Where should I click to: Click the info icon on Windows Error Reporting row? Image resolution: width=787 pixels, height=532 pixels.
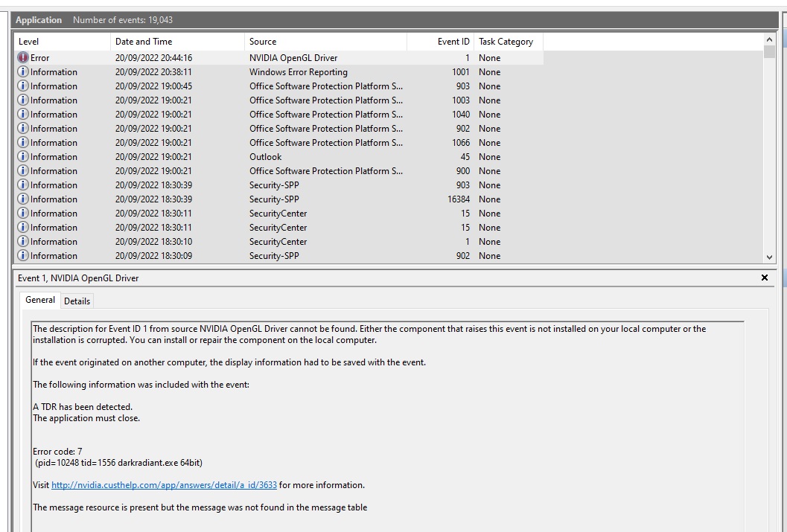[23, 72]
